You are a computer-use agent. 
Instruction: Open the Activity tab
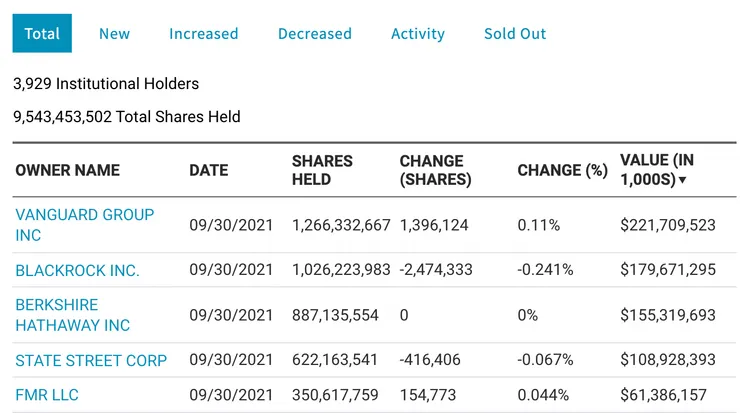pyautogui.click(x=417, y=33)
